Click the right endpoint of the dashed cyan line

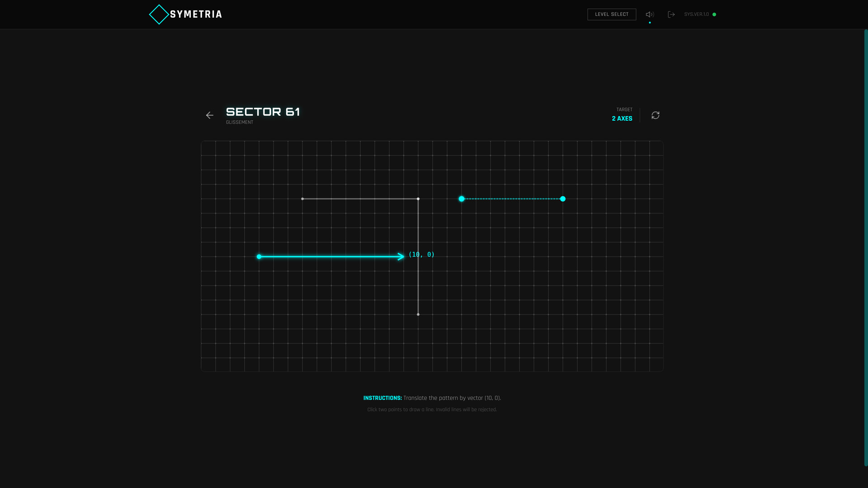563,198
